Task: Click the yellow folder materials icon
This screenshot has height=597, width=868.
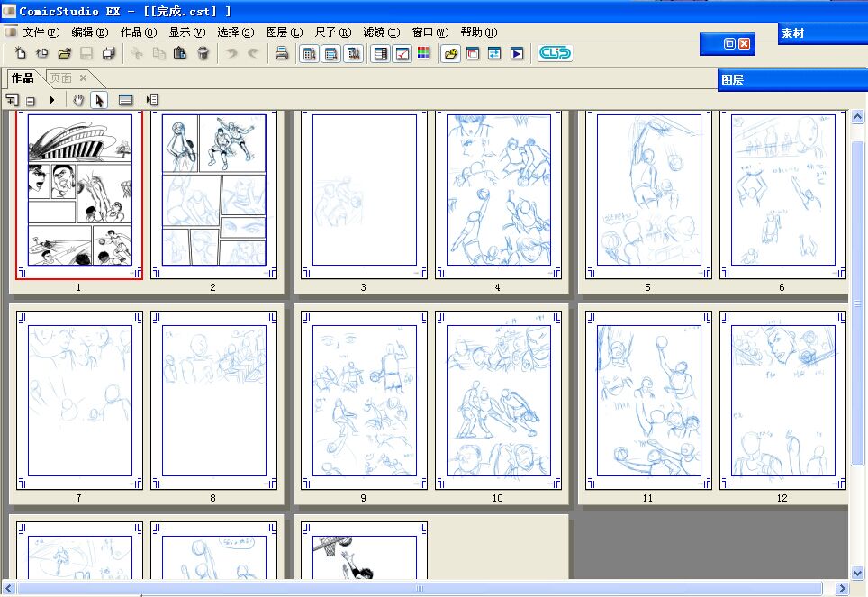Action: click(x=451, y=53)
